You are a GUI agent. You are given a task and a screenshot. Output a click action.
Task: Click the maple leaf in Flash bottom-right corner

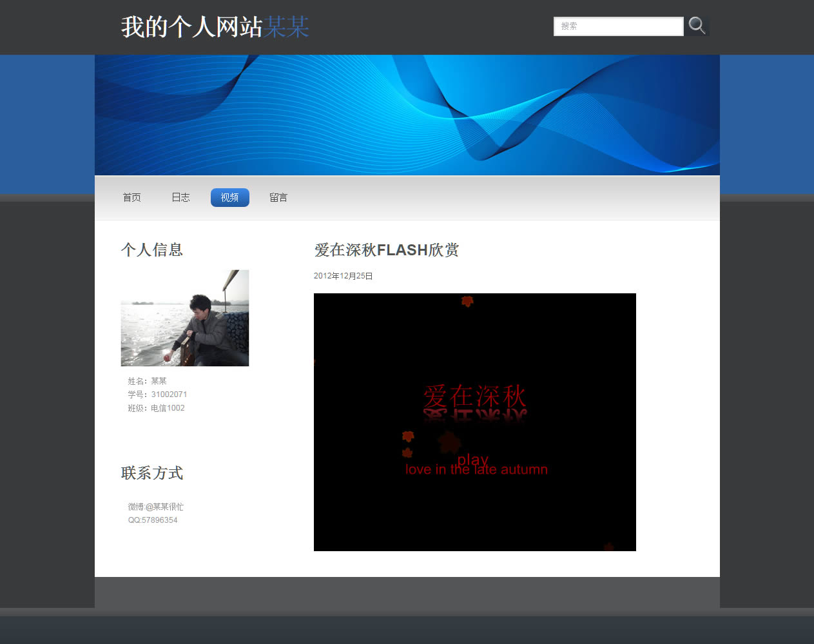[608, 547]
